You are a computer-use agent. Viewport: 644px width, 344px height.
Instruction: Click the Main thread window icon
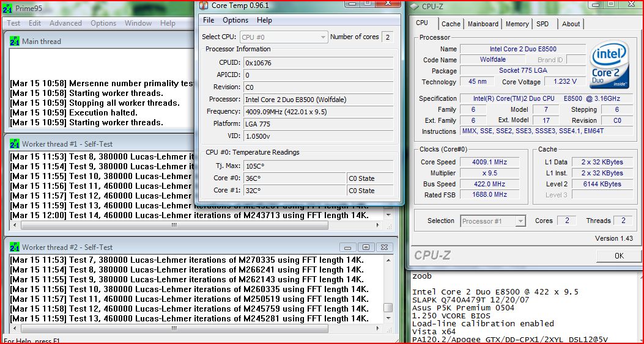click(x=15, y=41)
